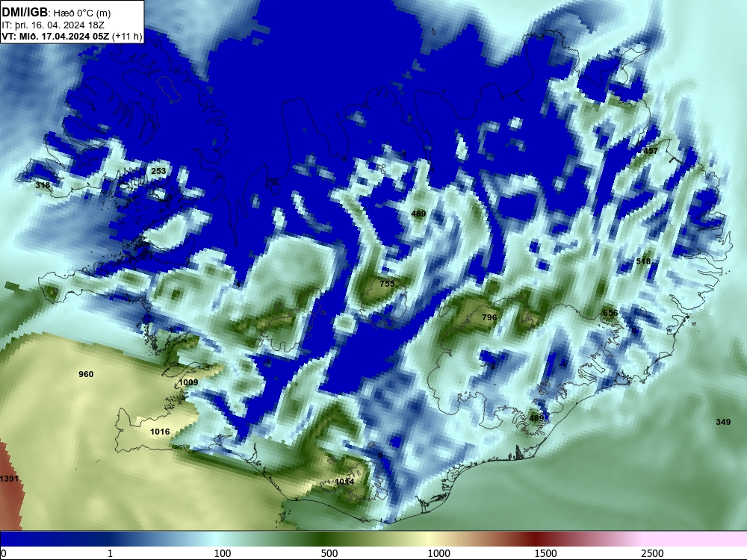Click the pink end of the color scale
This screenshot has width=747, height=560.
(x=695, y=538)
